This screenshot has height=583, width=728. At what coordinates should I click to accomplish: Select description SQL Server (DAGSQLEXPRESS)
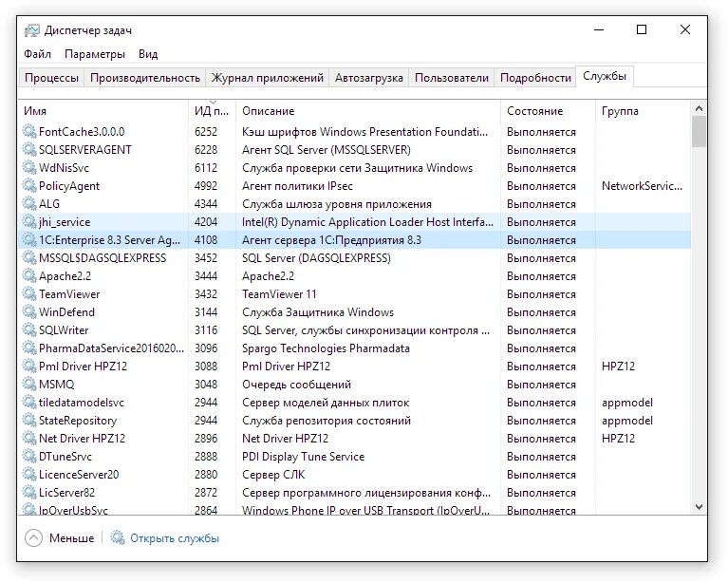(316, 258)
